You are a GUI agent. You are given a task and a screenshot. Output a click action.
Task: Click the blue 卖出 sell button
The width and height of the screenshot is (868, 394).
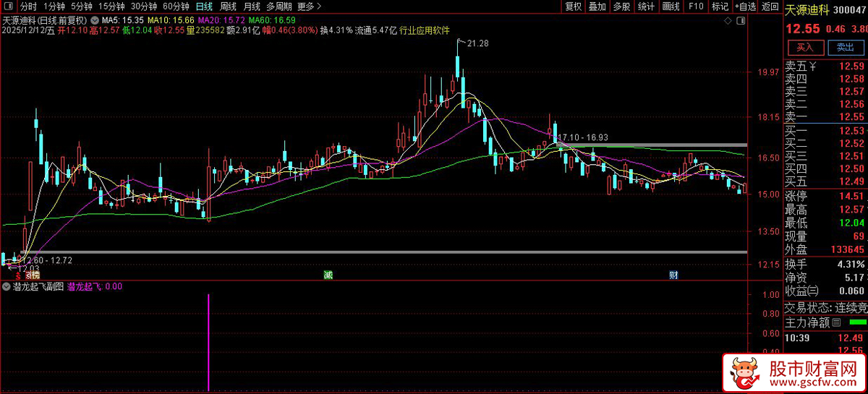tap(844, 47)
